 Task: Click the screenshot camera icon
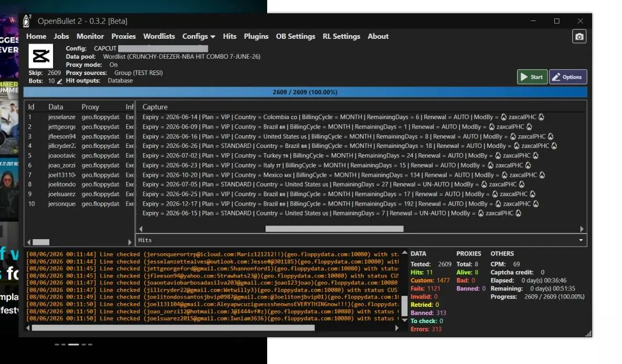click(579, 37)
